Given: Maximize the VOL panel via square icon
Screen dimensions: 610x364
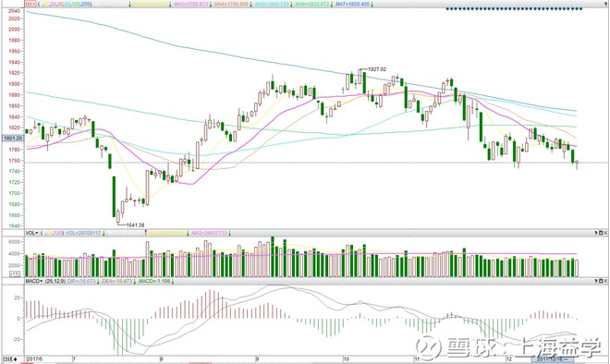Looking at the screenshot, I should point(601,233).
